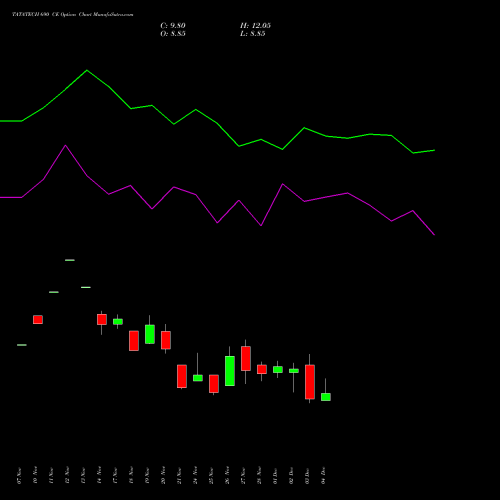The image size is (500, 500).
Task: Click the red candle above 10 Nov
Action: click(38, 320)
